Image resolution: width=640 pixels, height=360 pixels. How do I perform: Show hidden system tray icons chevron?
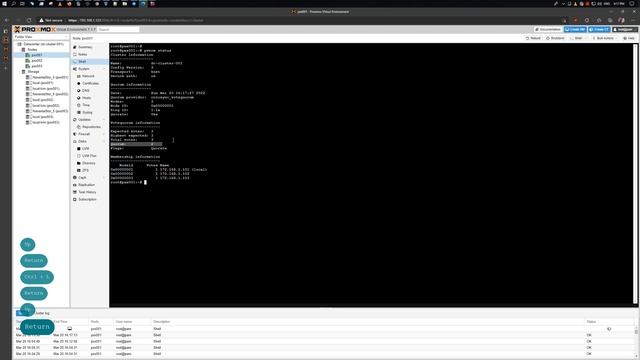(x=563, y=4)
